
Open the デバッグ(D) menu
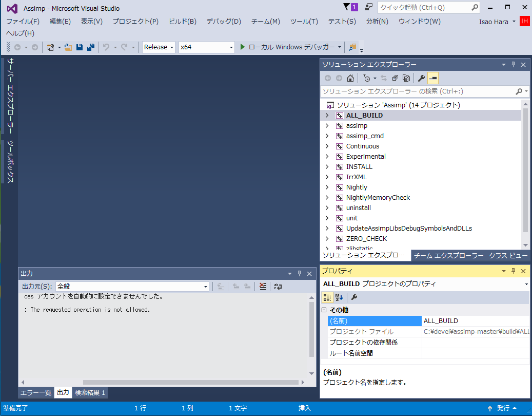[x=224, y=22]
